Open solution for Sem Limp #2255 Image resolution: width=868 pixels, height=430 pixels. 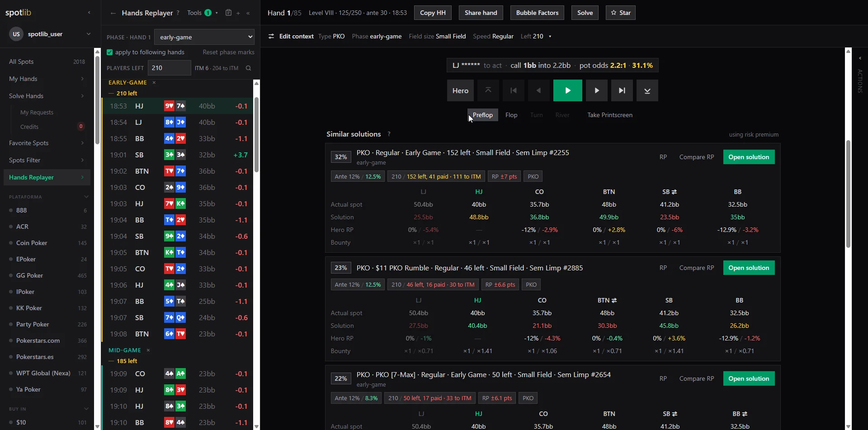pos(749,157)
